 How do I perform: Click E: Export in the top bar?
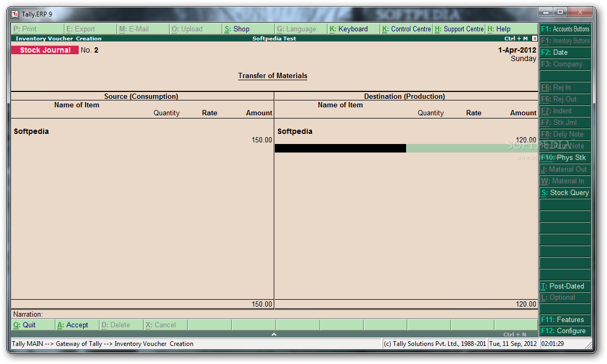click(x=90, y=29)
